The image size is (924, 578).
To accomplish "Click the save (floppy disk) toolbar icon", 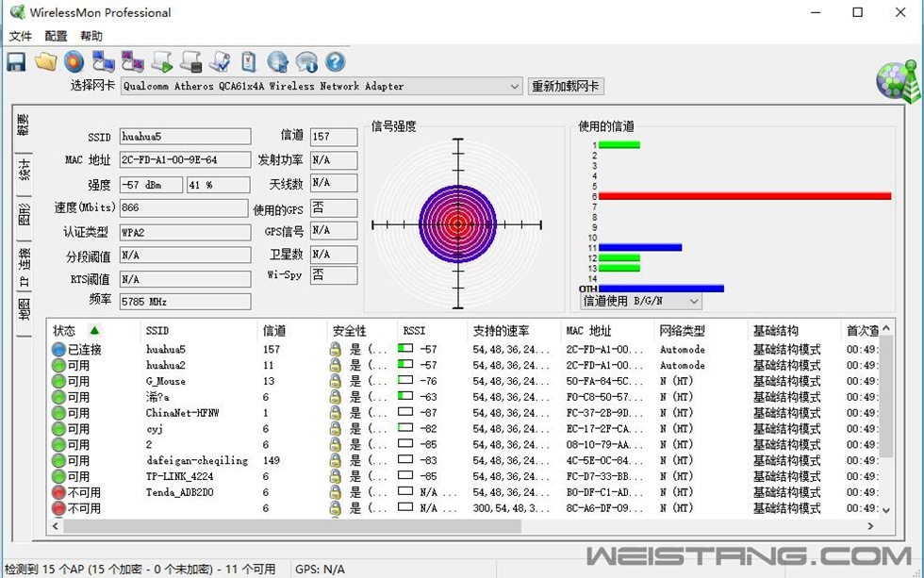I will (x=16, y=62).
